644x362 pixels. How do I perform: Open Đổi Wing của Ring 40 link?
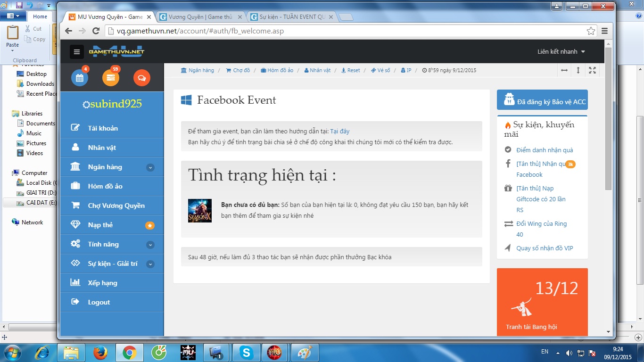click(x=541, y=229)
